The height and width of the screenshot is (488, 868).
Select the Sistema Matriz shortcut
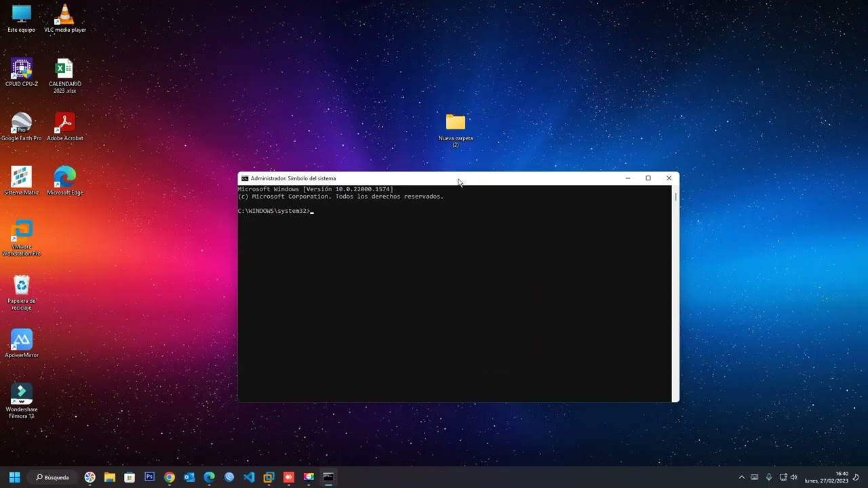click(x=22, y=181)
